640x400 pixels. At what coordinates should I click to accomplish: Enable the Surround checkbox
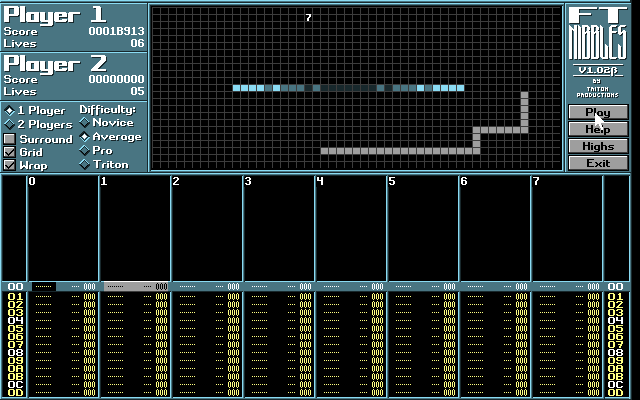[x=10, y=139]
